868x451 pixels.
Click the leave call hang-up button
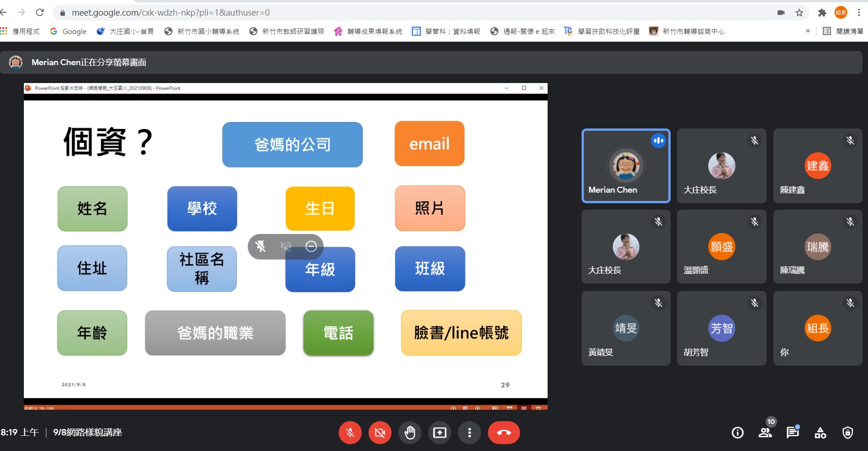point(504,433)
